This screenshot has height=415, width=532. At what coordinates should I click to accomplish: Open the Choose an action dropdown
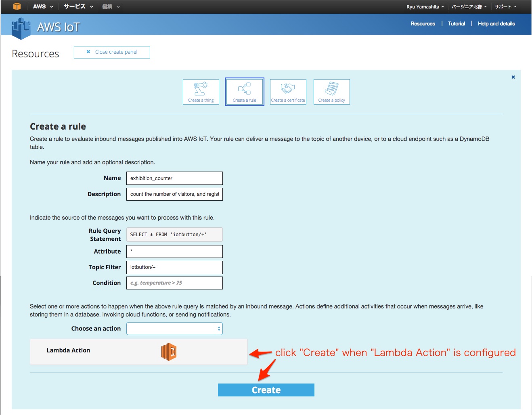click(174, 329)
